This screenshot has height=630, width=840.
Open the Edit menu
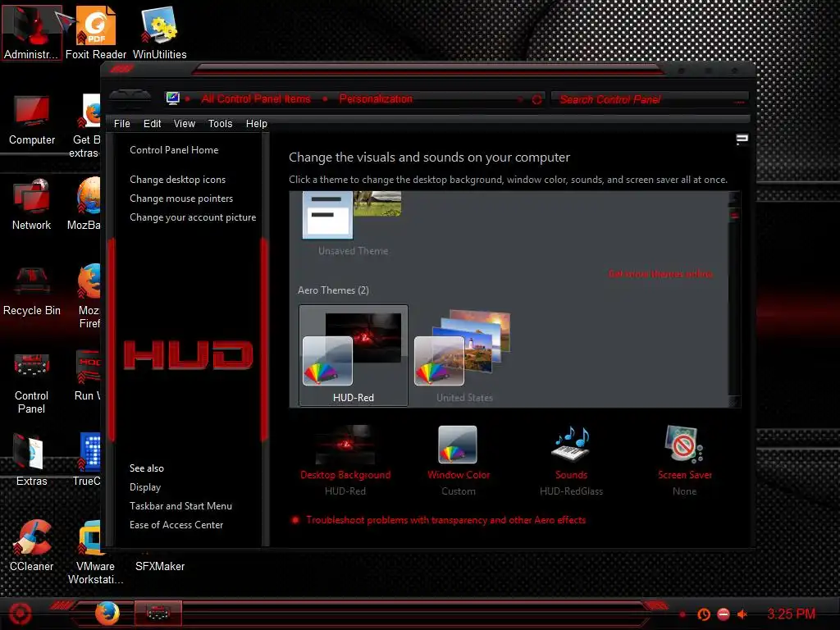click(152, 124)
